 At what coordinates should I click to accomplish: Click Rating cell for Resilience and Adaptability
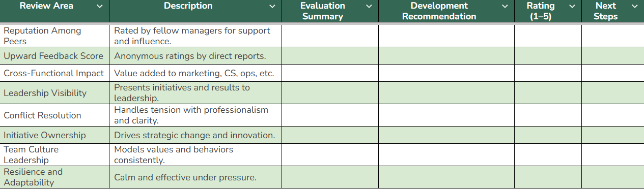pos(548,177)
